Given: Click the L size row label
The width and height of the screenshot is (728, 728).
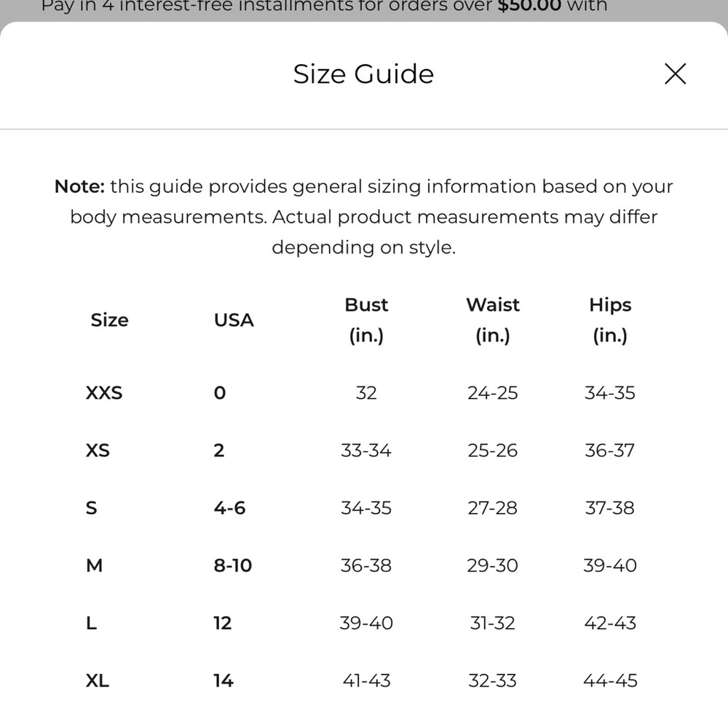Looking at the screenshot, I should [x=92, y=623].
